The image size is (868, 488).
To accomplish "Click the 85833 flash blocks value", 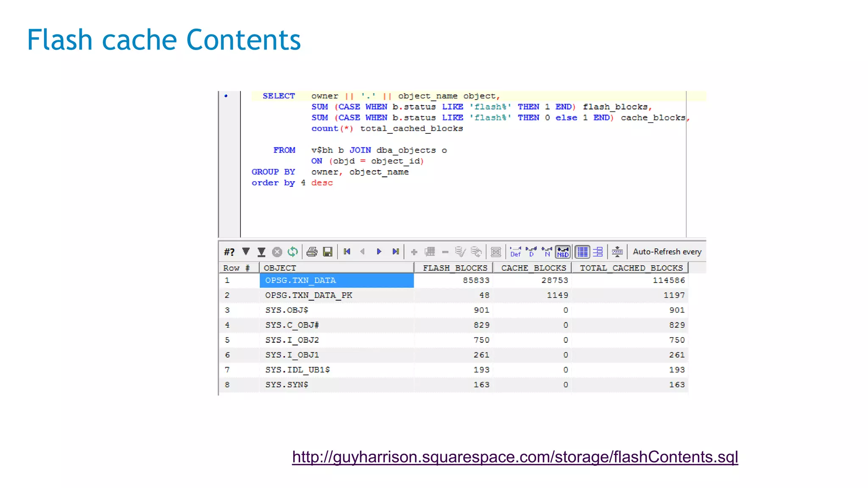I will point(476,280).
